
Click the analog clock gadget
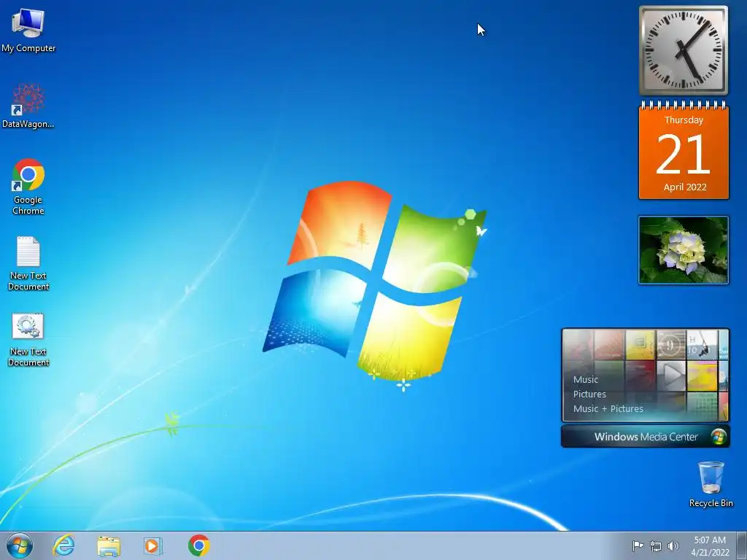click(683, 50)
